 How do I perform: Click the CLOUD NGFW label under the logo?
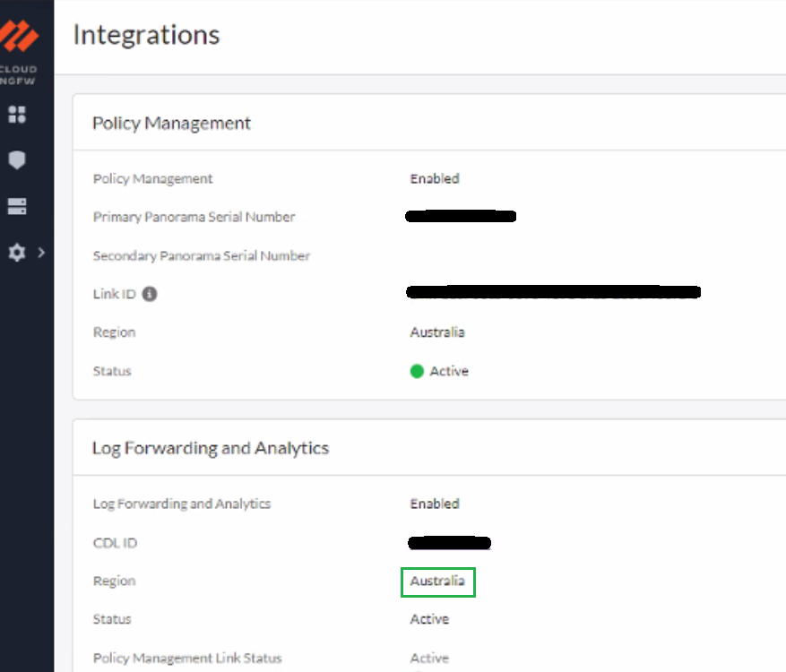20,73
